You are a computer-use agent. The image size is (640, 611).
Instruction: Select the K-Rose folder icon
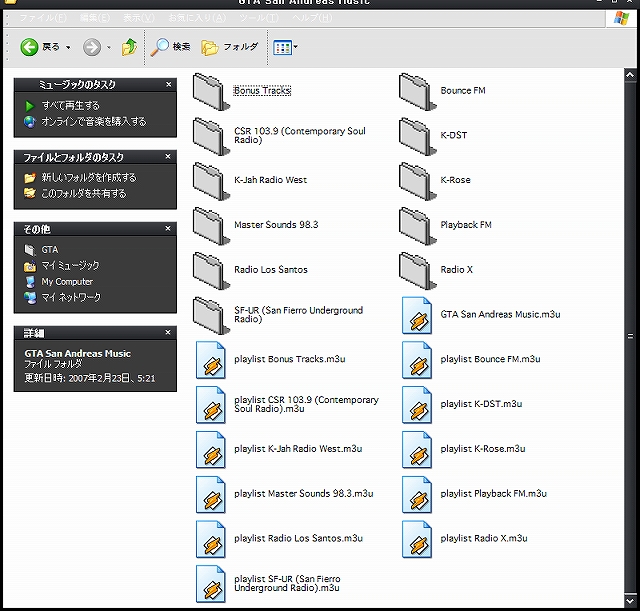pos(417,181)
